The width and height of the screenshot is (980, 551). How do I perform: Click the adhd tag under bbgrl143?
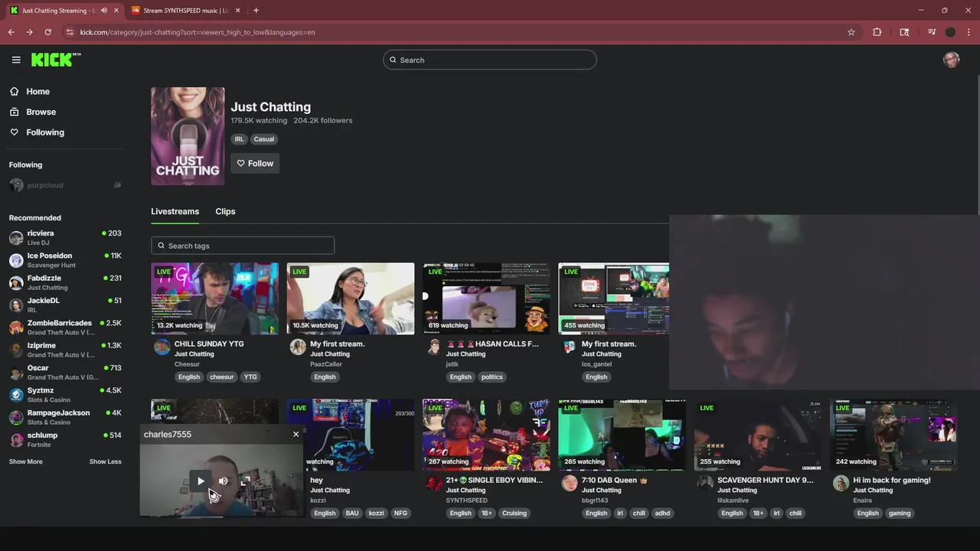[x=663, y=513]
